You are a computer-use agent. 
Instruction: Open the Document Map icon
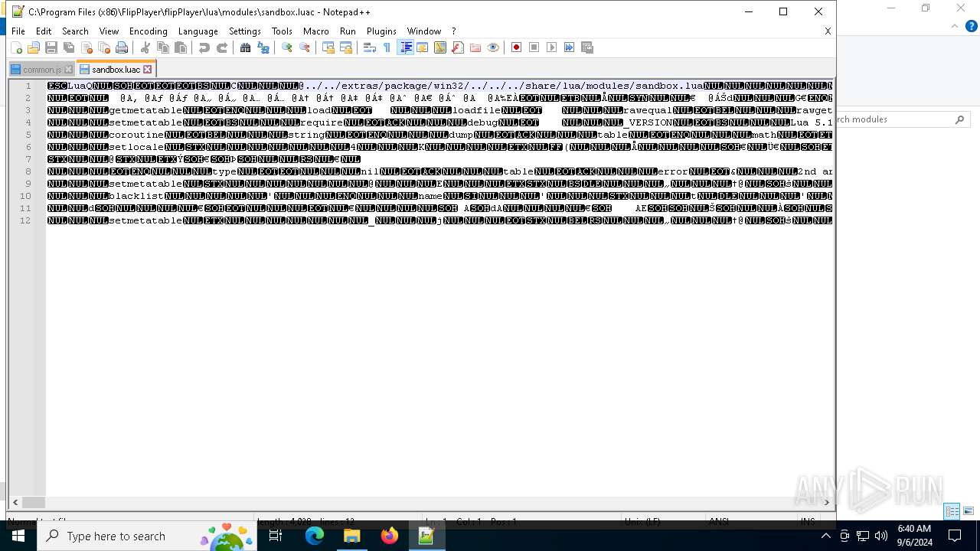[x=439, y=47]
